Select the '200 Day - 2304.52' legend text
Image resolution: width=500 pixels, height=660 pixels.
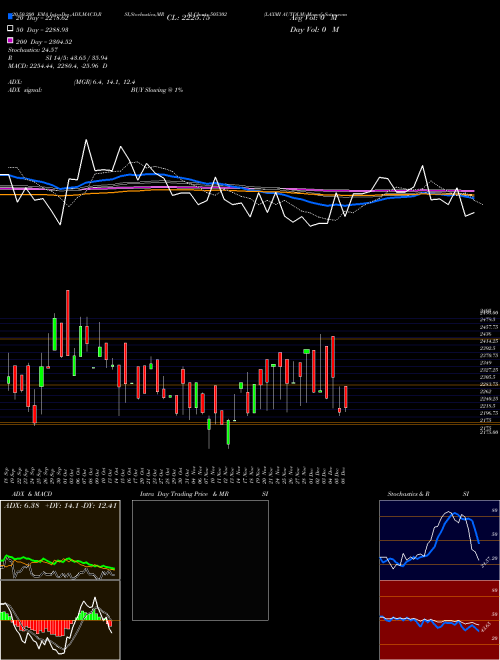click(44, 42)
